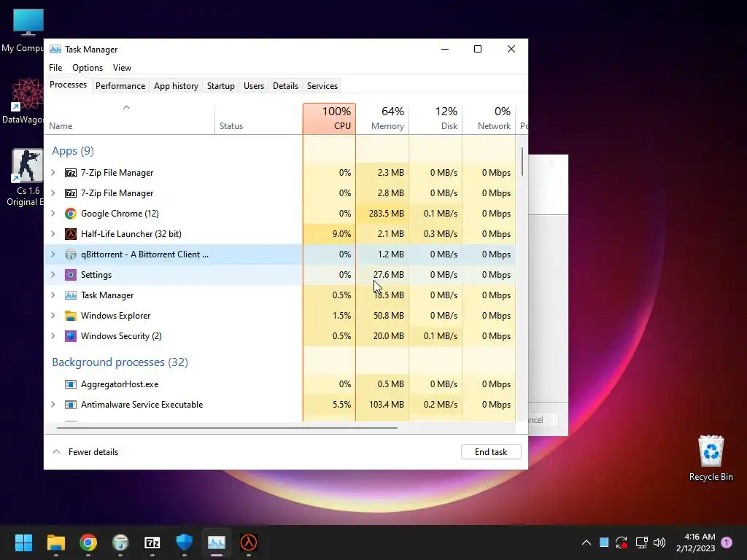This screenshot has height=560, width=747.
Task: Expand the Antimalware Service Executable row
Action: coord(53,405)
